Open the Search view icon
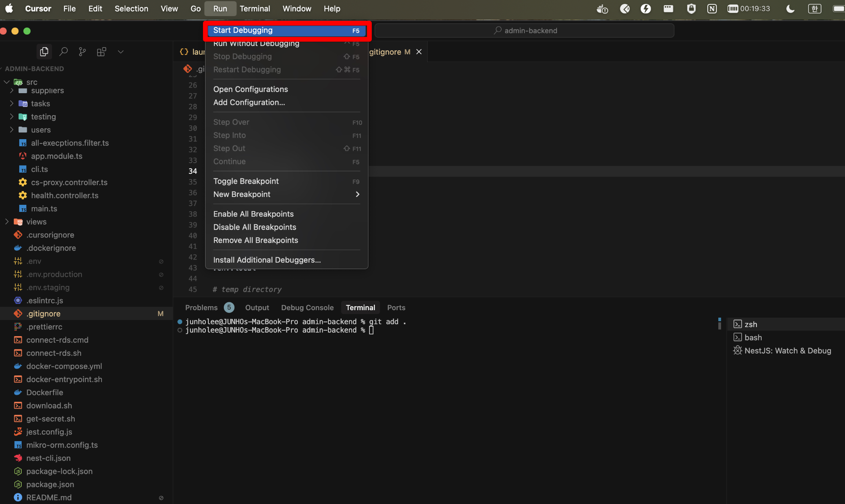Screen dimensions: 845x504 (x=63, y=52)
